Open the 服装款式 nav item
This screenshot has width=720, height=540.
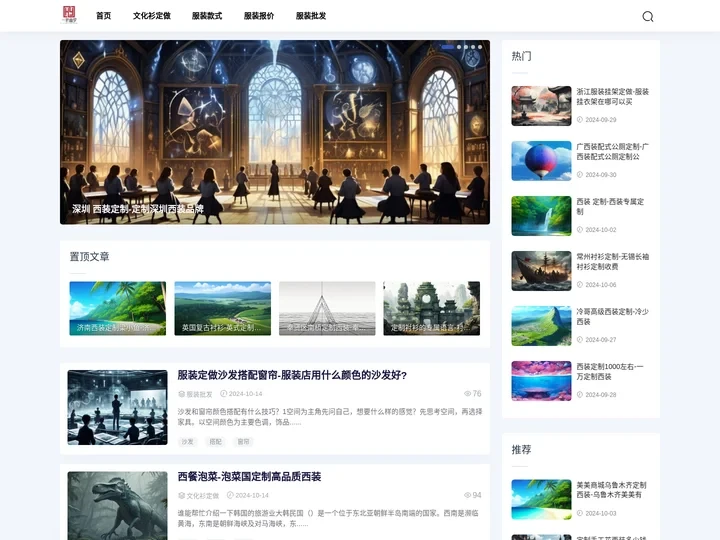coord(207,16)
